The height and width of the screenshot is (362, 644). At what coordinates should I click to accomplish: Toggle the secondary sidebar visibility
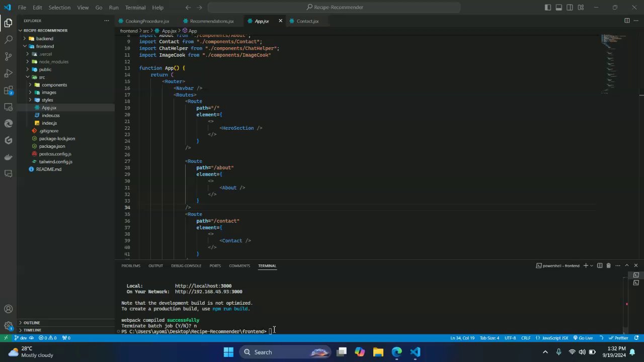[570, 8]
